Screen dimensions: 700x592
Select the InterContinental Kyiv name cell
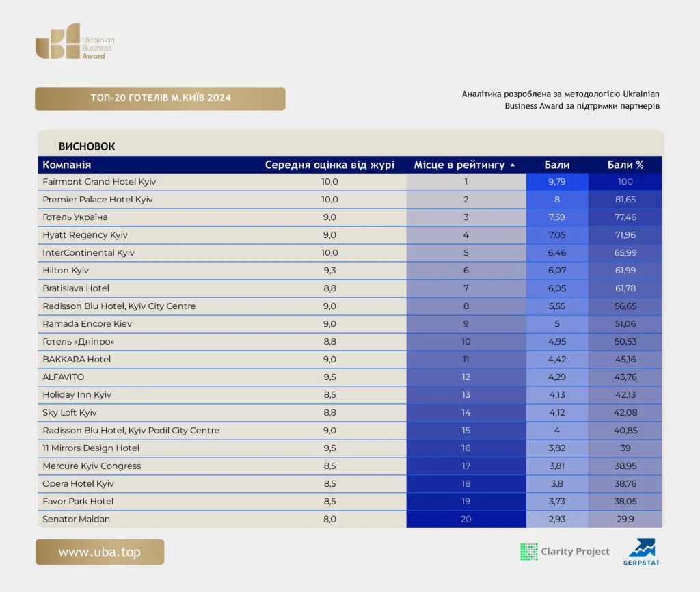(x=88, y=253)
